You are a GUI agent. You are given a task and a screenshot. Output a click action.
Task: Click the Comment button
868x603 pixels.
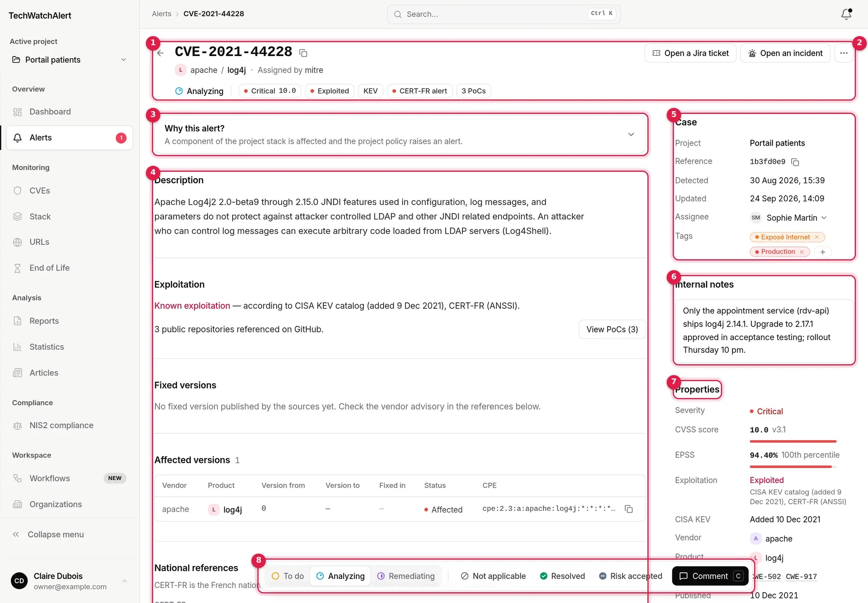point(710,576)
